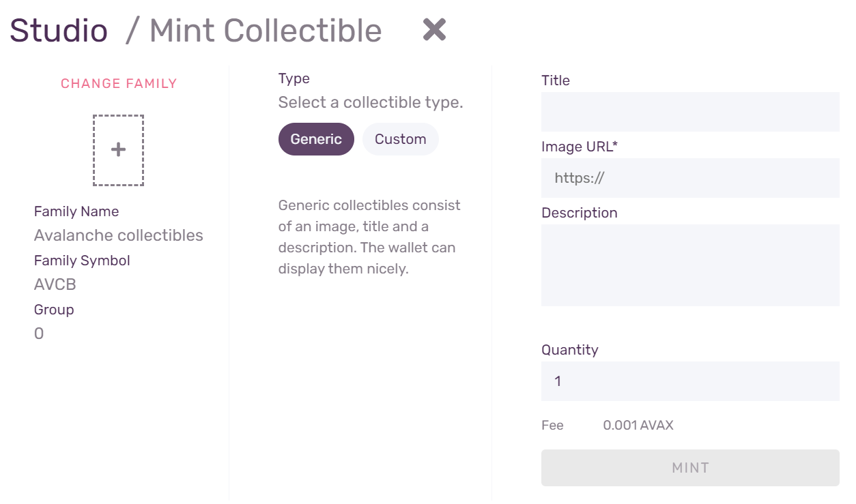Click the Quantity field label
The image size is (856, 504).
pyautogui.click(x=569, y=350)
